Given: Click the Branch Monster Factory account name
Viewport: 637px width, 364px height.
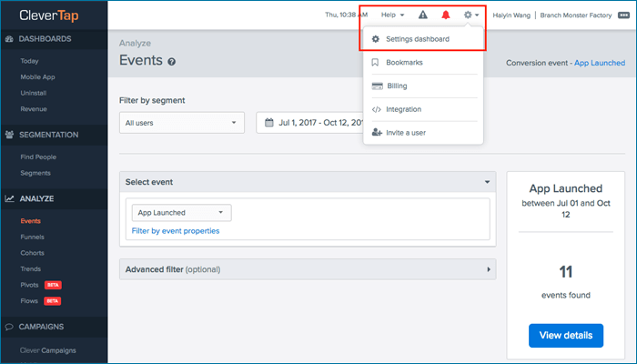Looking at the screenshot, I should pyautogui.click(x=576, y=15).
